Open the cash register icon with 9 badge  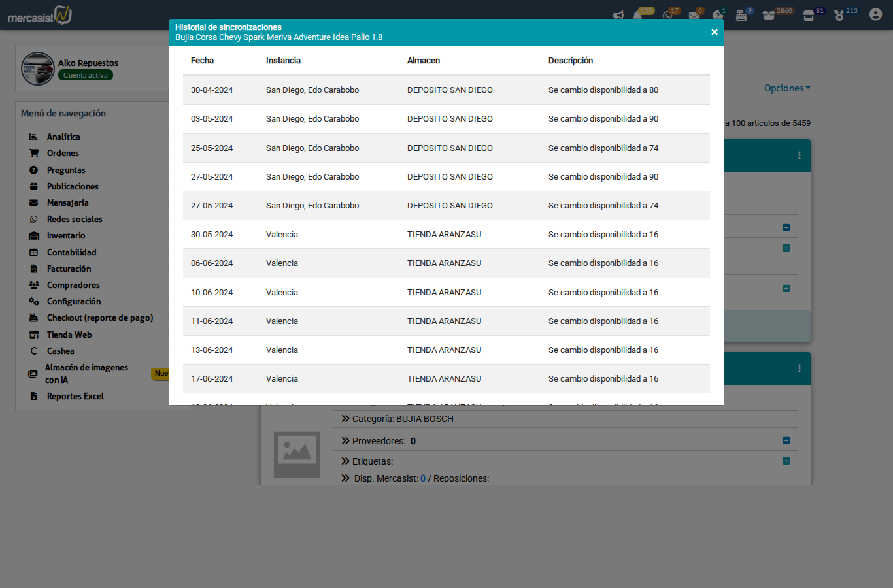[x=741, y=16]
